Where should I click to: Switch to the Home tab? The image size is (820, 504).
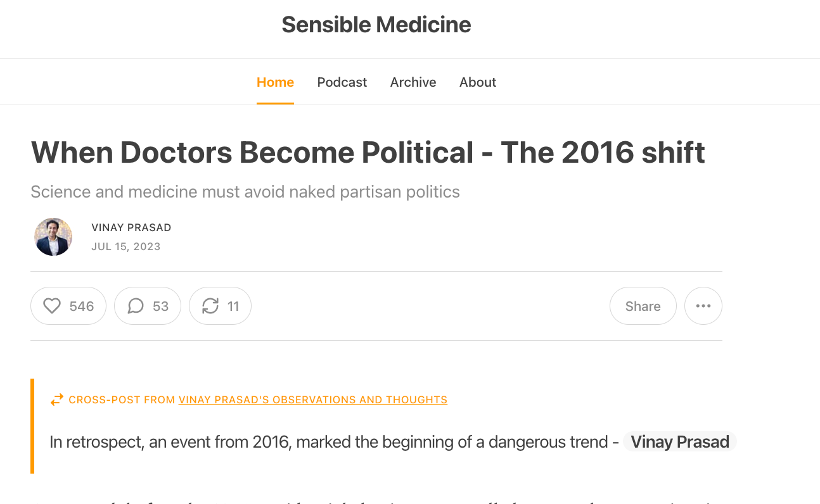[275, 82]
